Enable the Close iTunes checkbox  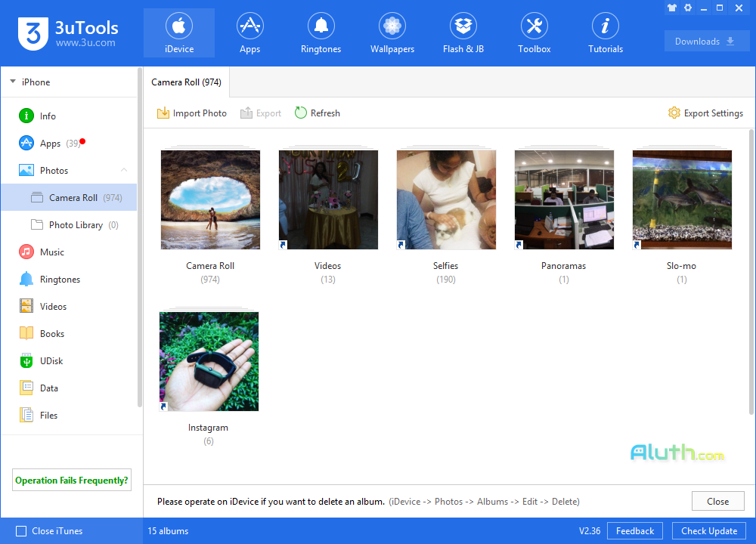[x=19, y=530]
